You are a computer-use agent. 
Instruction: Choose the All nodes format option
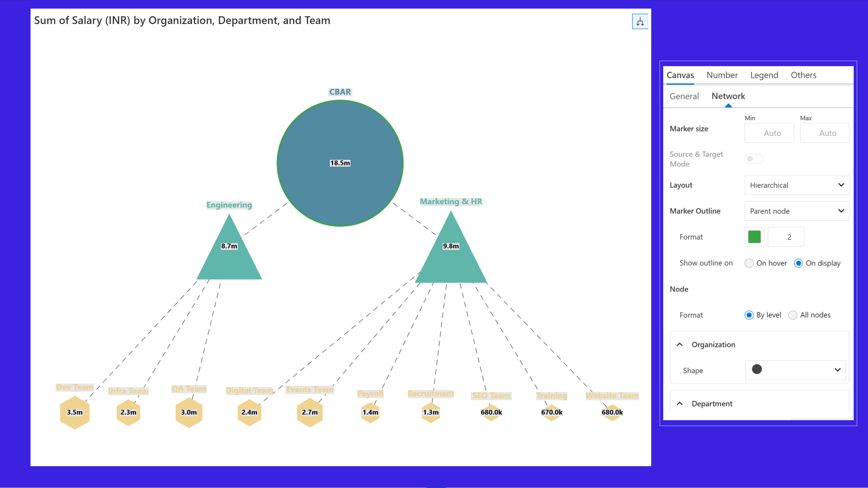tap(793, 315)
